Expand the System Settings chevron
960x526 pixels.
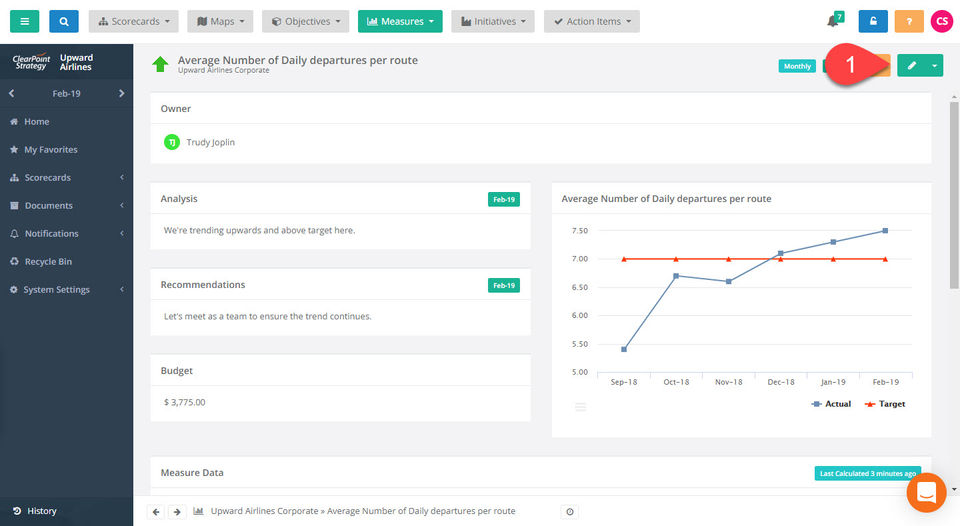pyautogui.click(x=122, y=290)
